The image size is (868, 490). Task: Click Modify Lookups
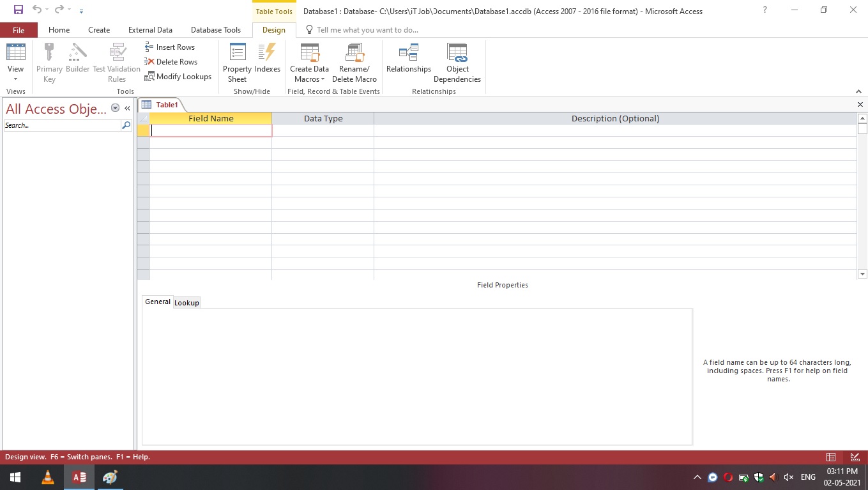[178, 76]
